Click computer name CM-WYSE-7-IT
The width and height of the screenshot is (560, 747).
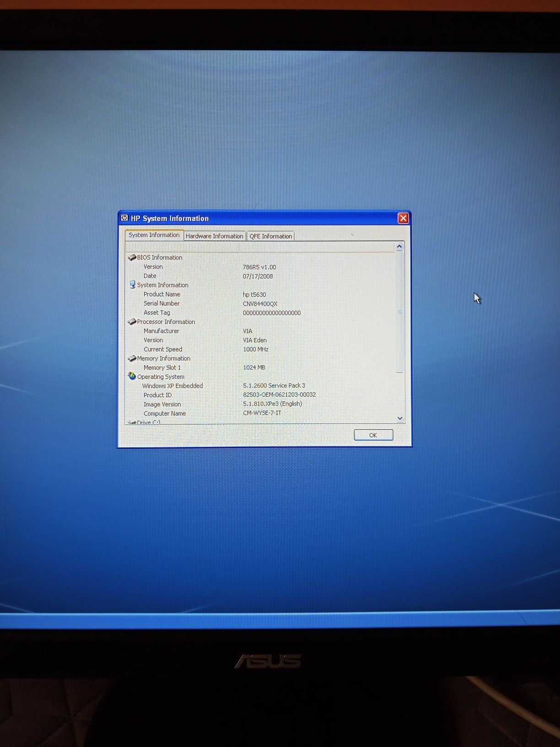[262, 413]
